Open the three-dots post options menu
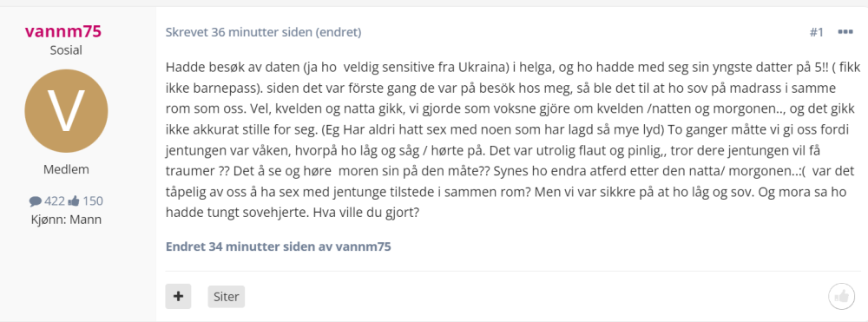 click(845, 32)
